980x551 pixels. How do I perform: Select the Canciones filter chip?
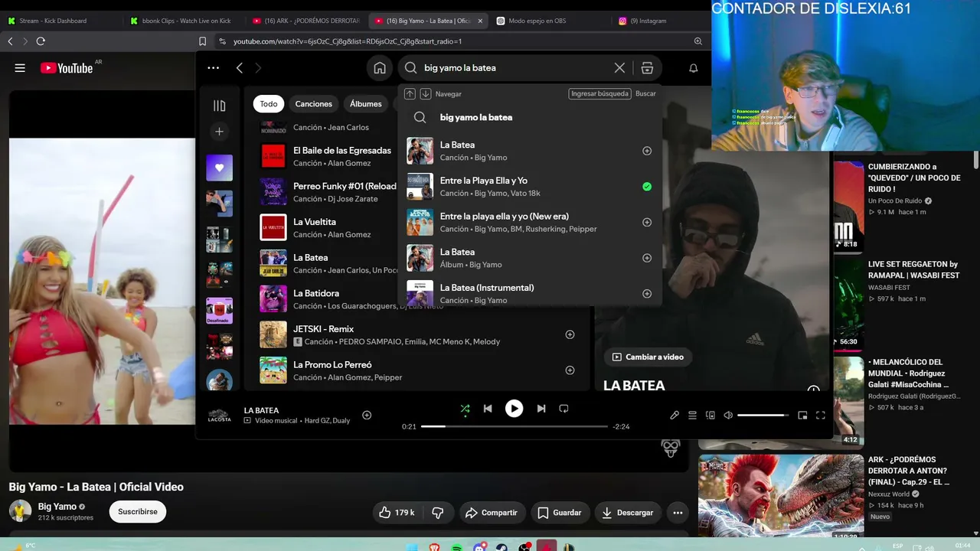(x=314, y=104)
